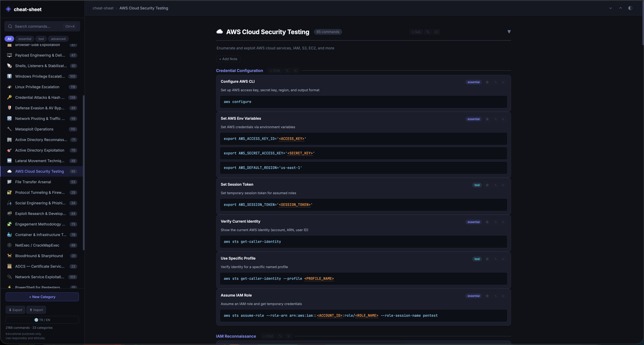Remove the Set AWS Env Variables card
Image resolution: width=644 pixels, height=345 pixels.
(x=503, y=119)
